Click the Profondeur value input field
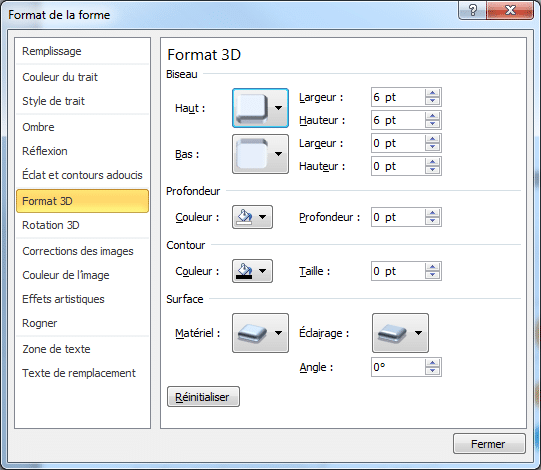The width and height of the screenshot is (541, 470). click(x=398, y=217)
